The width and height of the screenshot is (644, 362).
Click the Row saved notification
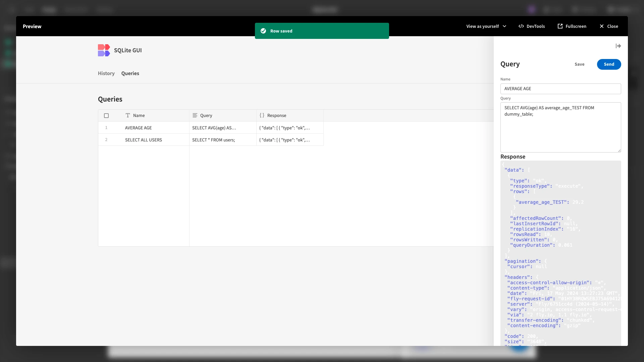pos(322,31)
